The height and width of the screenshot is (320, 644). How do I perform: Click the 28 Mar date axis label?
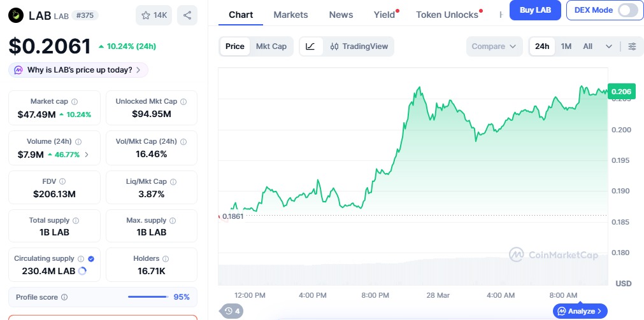[x=438, y=295]
